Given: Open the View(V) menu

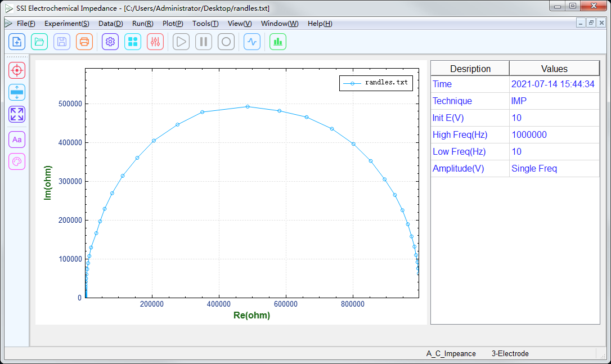Looking at the screenshot, I should coord(240,24).
